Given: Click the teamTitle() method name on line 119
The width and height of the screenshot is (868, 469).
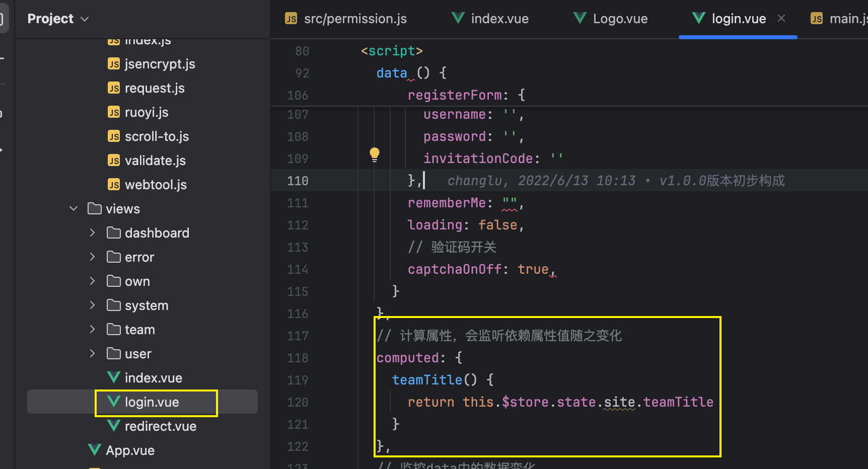Looking at the screenshot, I should point(427,380).
